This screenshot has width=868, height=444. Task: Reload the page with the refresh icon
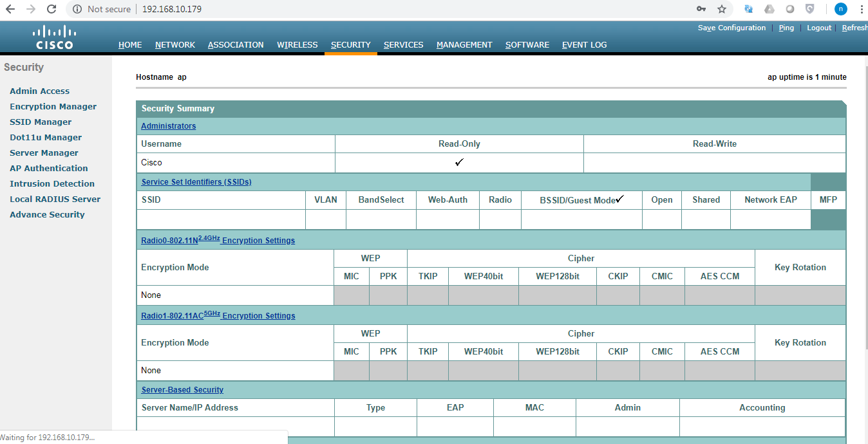coord(50,9)
